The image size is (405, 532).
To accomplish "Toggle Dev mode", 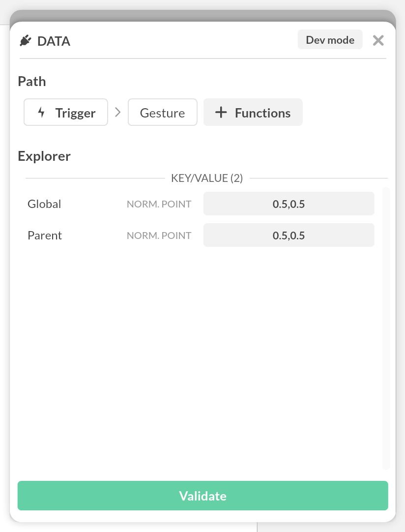I will 330,40.
